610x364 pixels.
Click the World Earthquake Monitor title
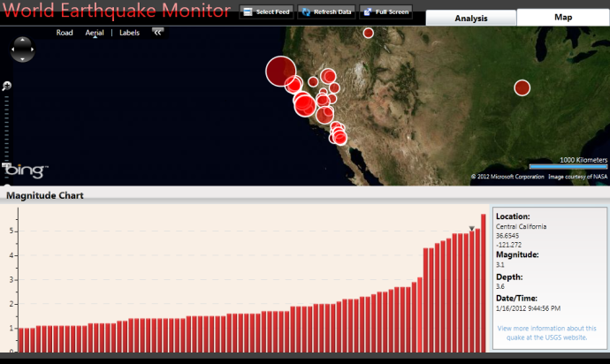117,11
